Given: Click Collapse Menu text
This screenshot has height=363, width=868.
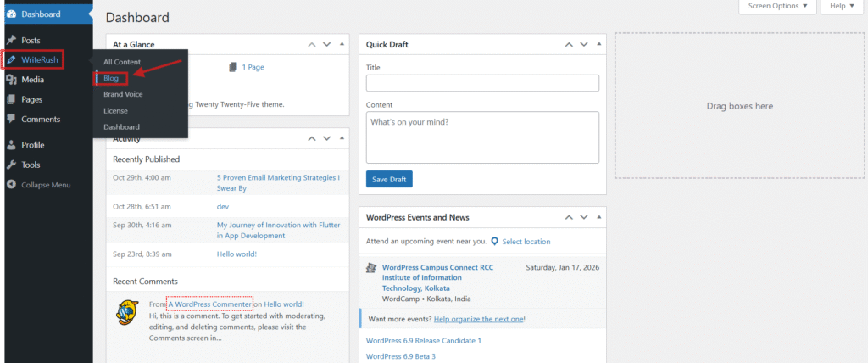Looking at the screenshot, I should [46, 185].
